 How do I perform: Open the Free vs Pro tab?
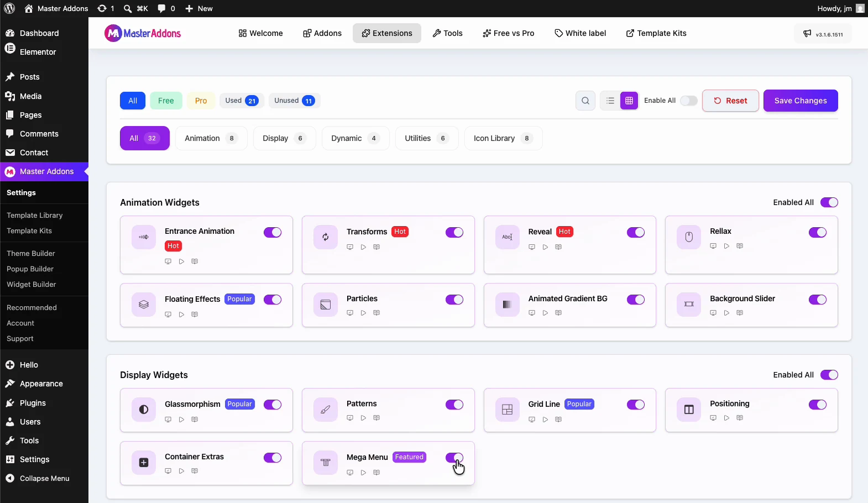point(509,33)
